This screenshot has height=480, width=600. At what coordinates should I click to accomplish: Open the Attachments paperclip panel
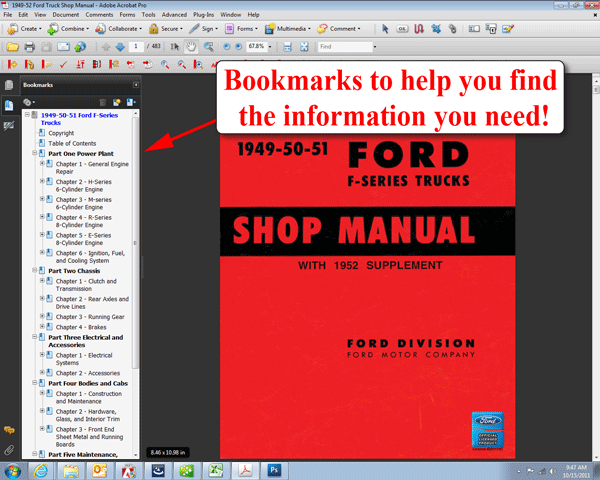pyautogui.click(x=9, y=450)
